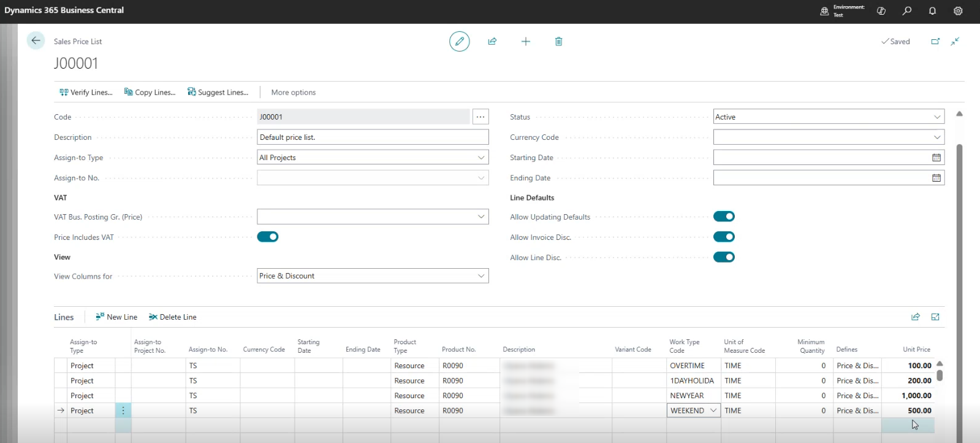Toggle Price Includes VAT switch
This screenshot has height=443, width=980.
click(x=268, y=237)
